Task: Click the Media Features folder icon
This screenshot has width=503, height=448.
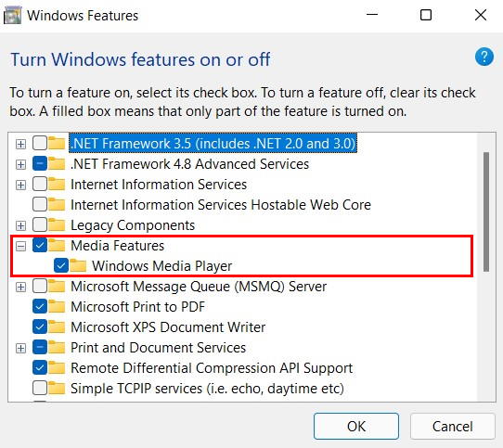Action: tap(57, 245)
